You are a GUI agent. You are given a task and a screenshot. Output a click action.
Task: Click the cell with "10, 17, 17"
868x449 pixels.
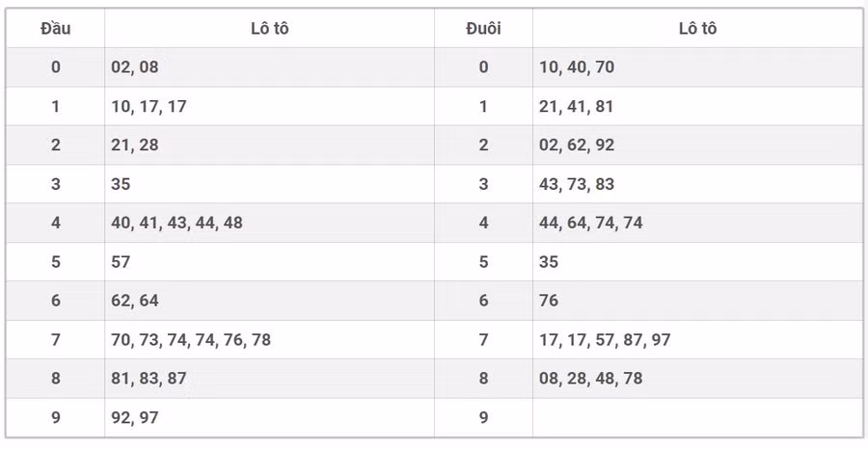pos(149,107)
